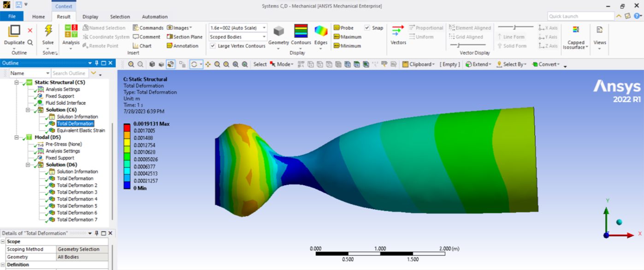
Task: Click the Find magnifier in the Outline group
Action: [x=30, y=42]
